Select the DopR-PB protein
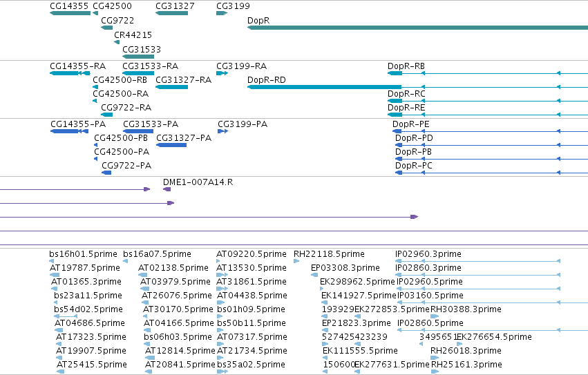This screenshot has height=375, width=588. [492, 159]
